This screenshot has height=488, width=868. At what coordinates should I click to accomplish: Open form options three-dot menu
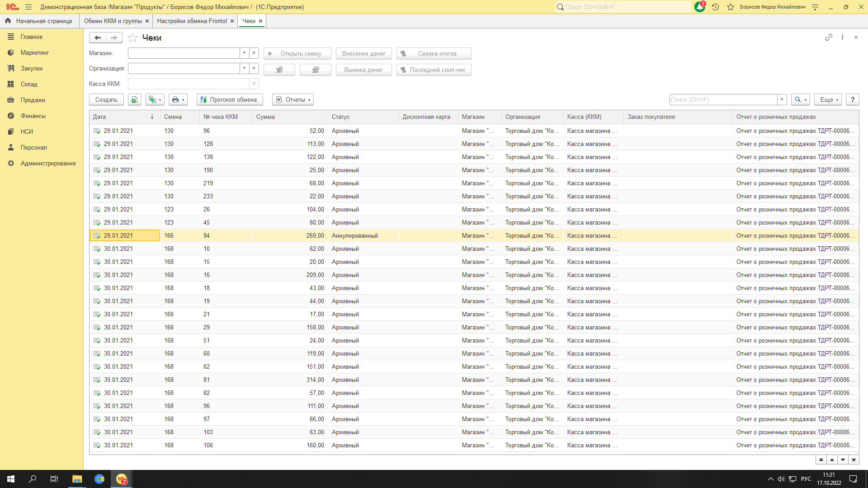tap(842, 38)
